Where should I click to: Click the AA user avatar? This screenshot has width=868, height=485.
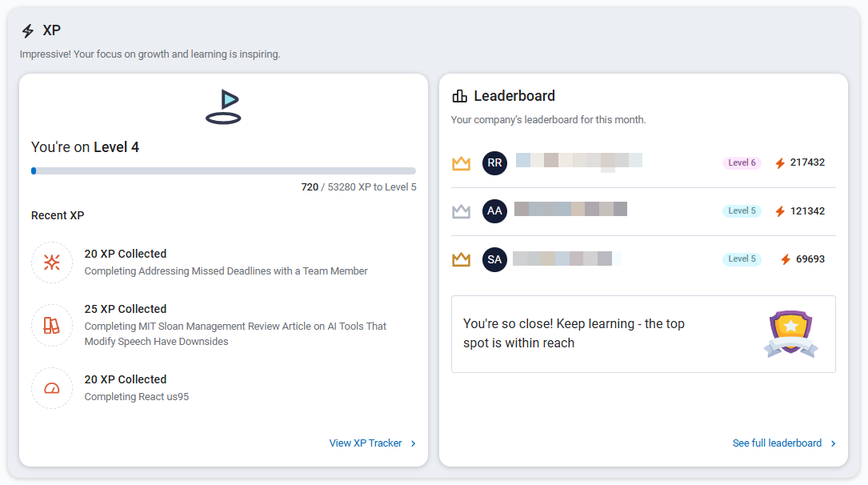click(x=494, y=211)
